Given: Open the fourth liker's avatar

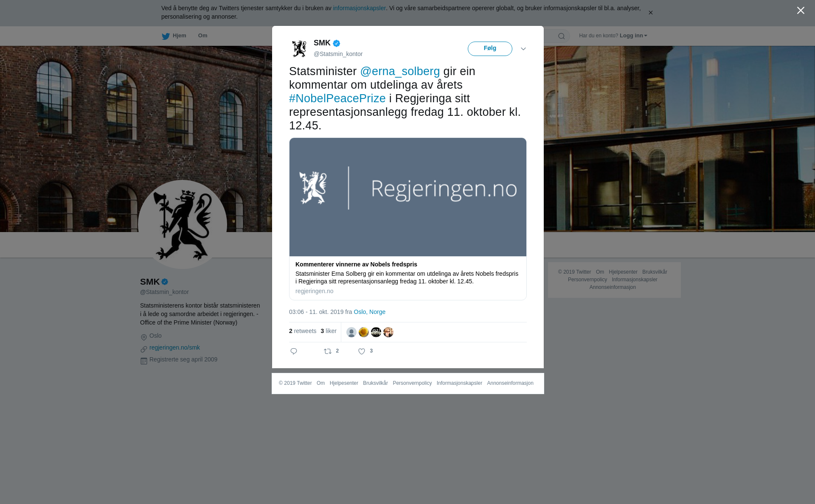Looking at the screenshot, I should tap(388, 332).
